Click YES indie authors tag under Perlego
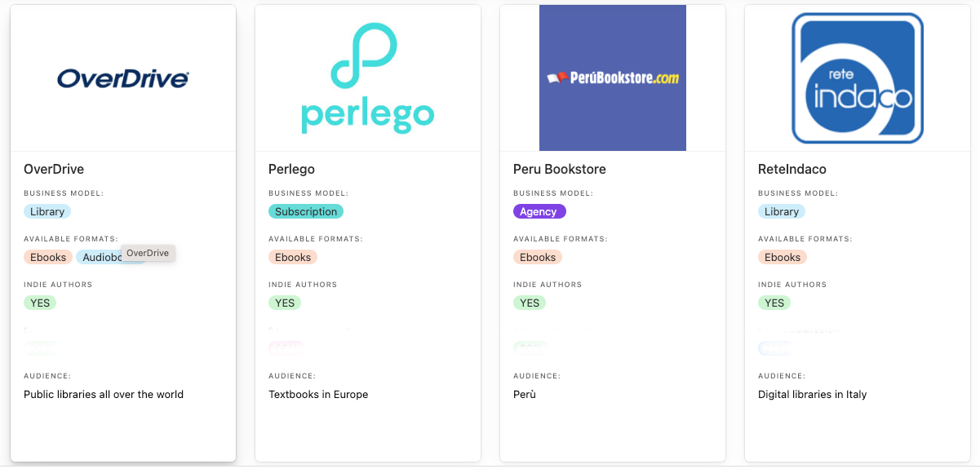This screenshot has width=980, height=469. (x=285, y=303)
